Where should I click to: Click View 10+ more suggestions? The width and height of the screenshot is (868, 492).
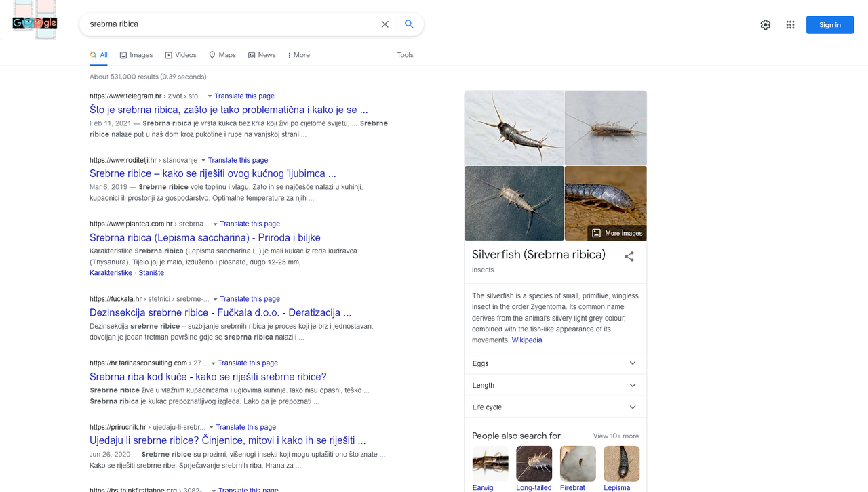[616, 436]
